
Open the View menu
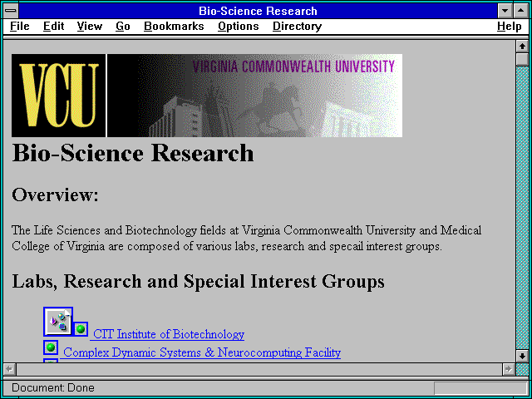tap(90, 26)
